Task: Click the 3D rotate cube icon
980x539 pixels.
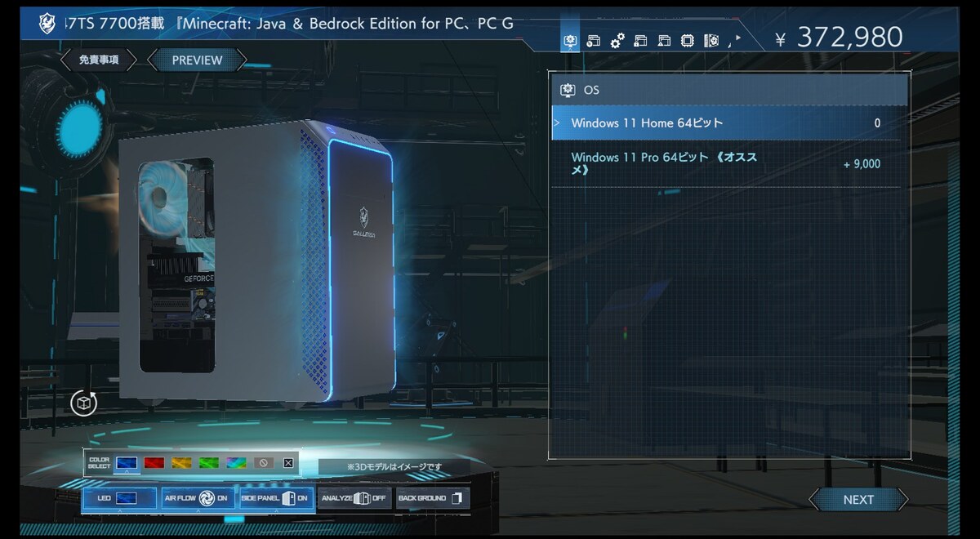Action: (83, 403)
